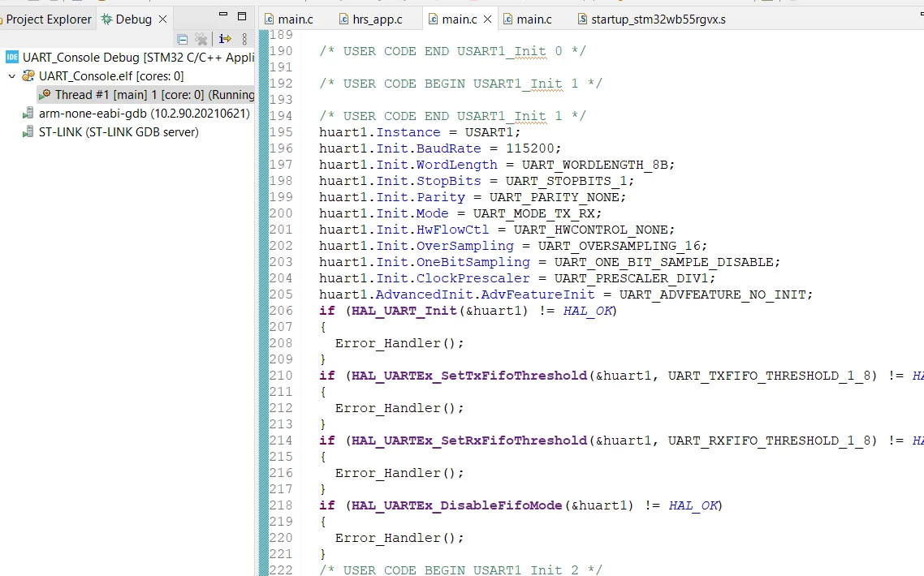The height and width of the screenshot is (576, 924).
Task: Click Error_Handler() on line 220
Action: (395, 538)
